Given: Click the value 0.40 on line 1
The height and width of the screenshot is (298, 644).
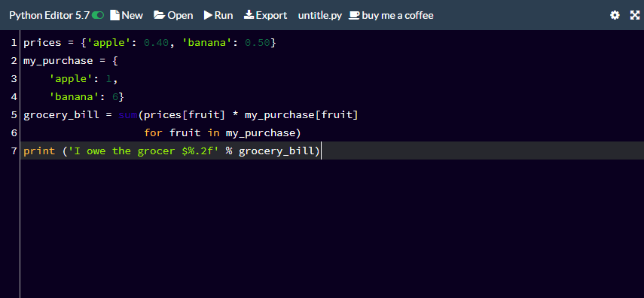Looking at the screenshot, I should 156,43.
